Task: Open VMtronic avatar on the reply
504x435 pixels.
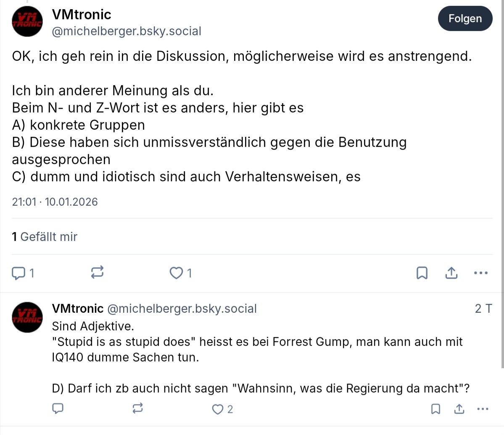Action: click(27, 317)
